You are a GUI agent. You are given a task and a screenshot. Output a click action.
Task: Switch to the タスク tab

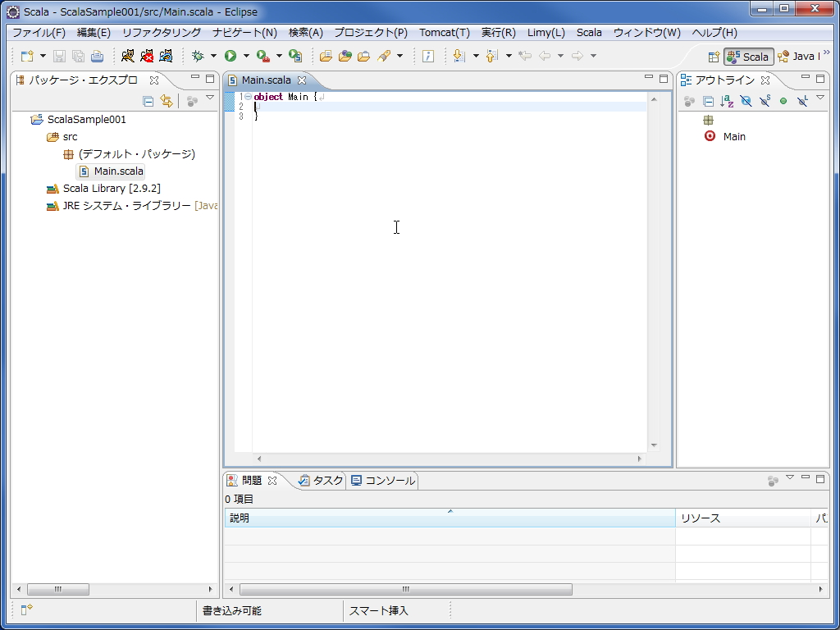[322, 481]
